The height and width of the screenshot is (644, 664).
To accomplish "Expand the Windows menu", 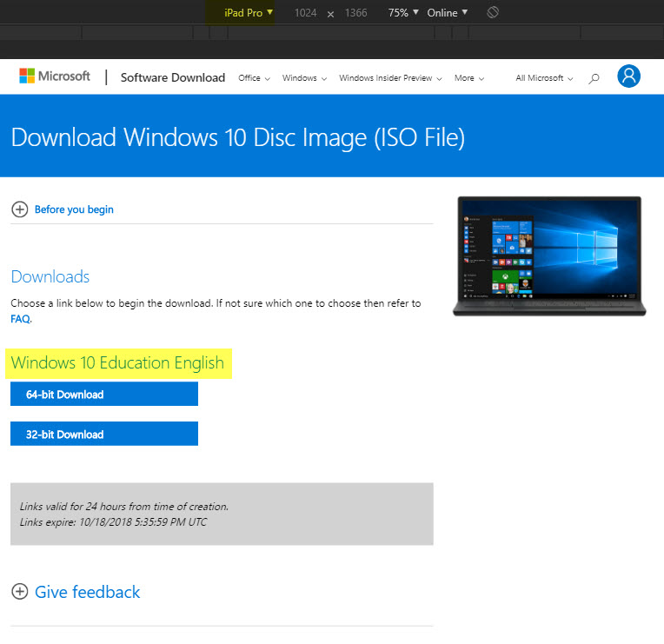I will pos(304,78).
